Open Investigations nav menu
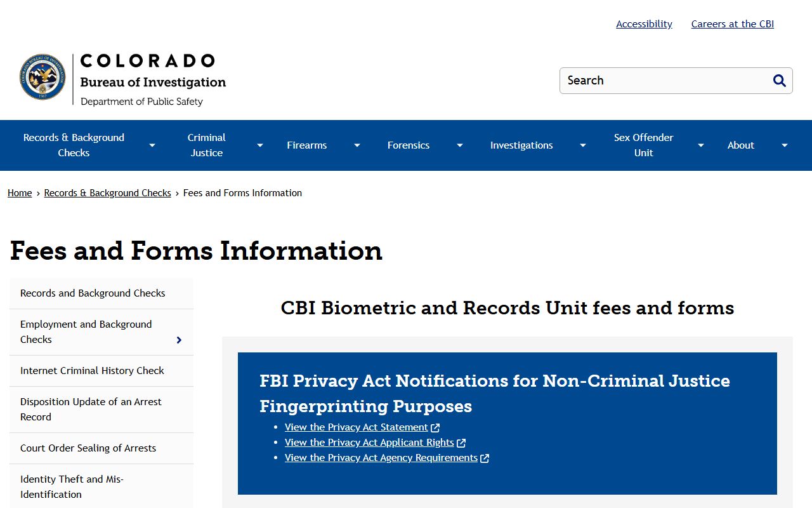 click(x=521, y=145)
